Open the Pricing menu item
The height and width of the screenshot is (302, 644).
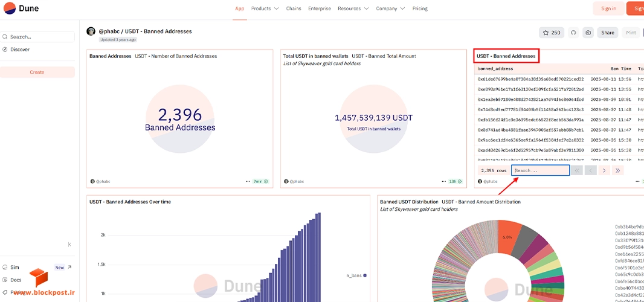[x=420, y=8]
